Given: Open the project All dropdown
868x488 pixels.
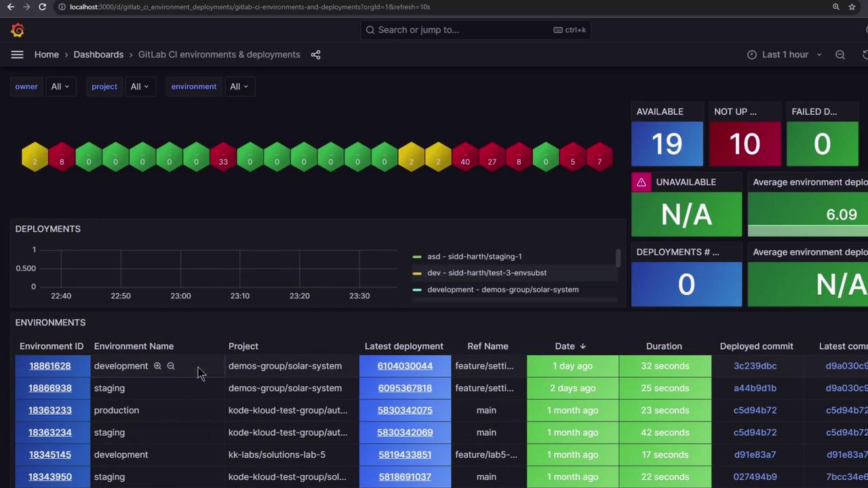Looking at the screenshot, I should (139, 86).
